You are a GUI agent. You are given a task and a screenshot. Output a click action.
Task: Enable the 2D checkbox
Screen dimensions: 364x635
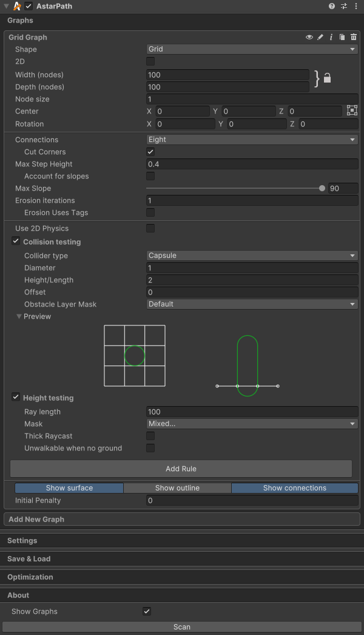coord(150,61)
